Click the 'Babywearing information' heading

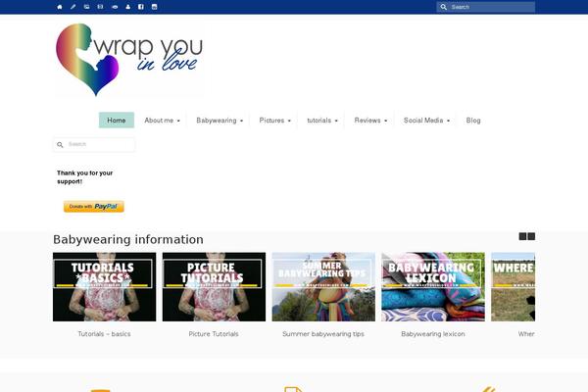pyautogui.click(x=128, y=239)
